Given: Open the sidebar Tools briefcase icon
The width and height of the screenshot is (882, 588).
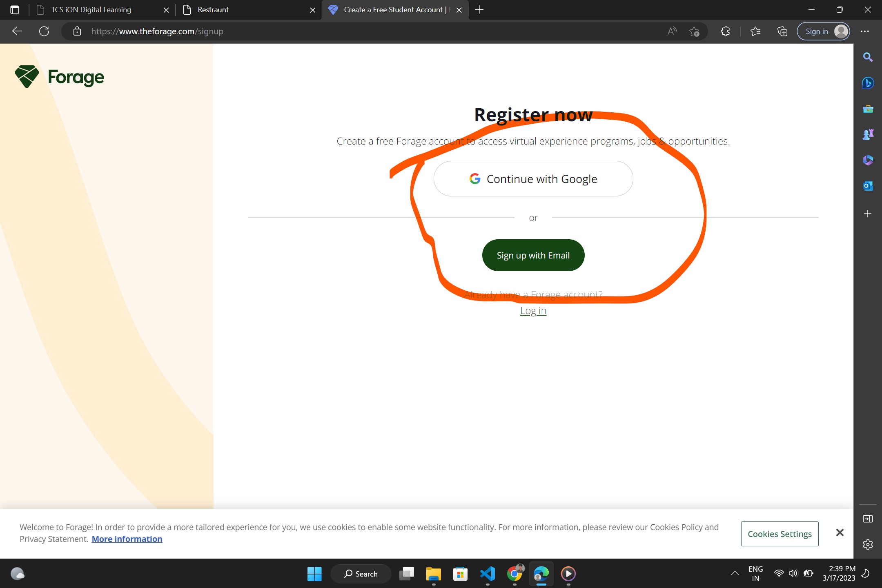Looking at the screenshot, I should 868,109.
